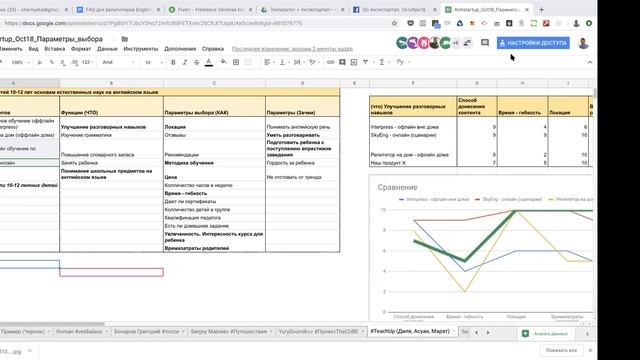Open horizontal align options

coord(268,62)
